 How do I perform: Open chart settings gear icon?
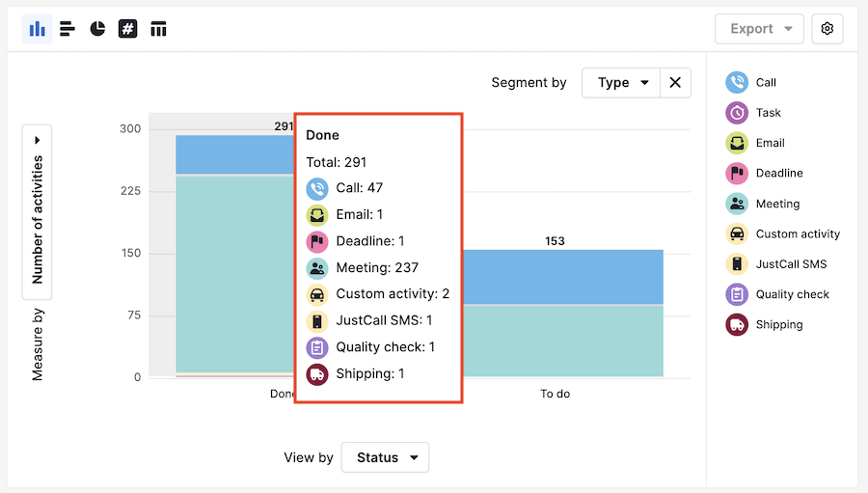[x=827, y=29]
